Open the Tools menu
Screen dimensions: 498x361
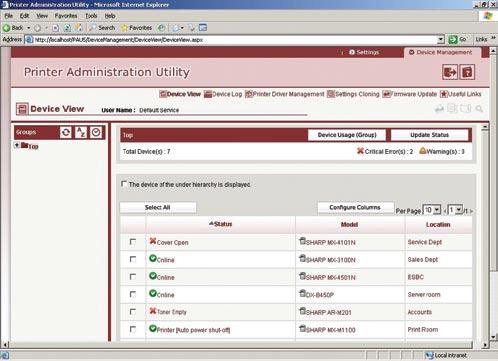(x=91, y=16)
